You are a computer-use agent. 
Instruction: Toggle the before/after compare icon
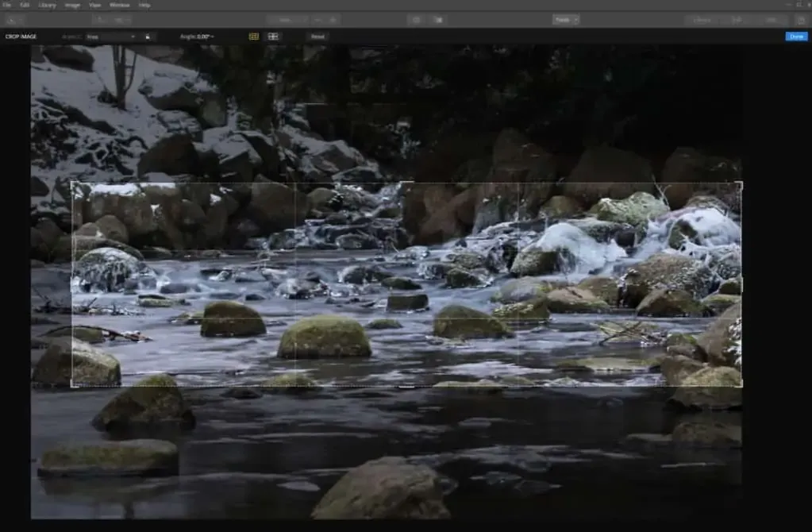[x=438, y=20]
